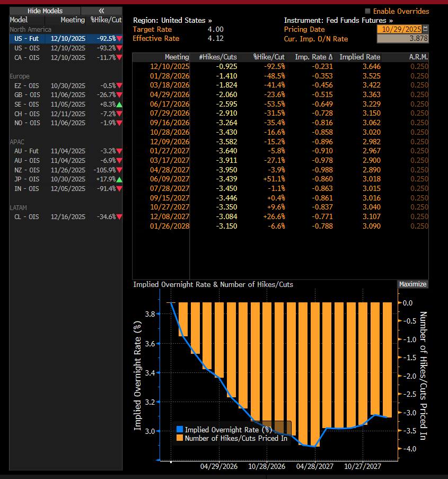Select the NZ - OIS model row
The width and height of the screenshot is (448, 479).
coord(66,170)
